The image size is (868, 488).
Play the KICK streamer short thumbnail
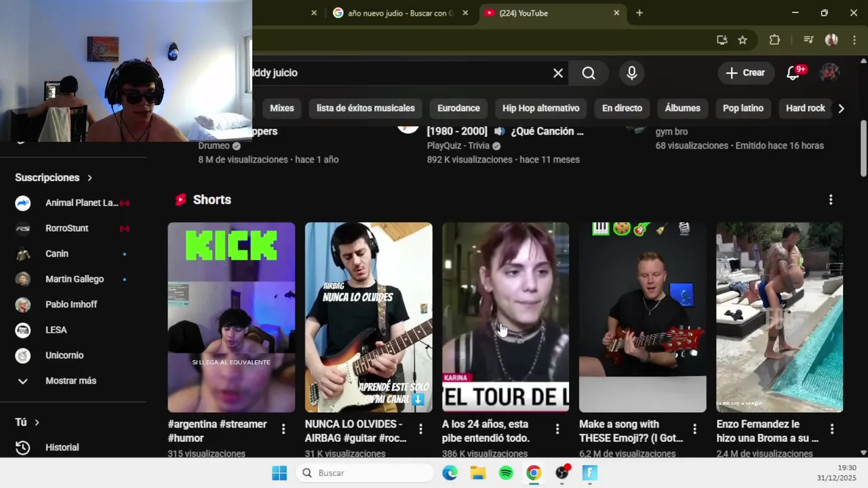[x=231, y=317]
